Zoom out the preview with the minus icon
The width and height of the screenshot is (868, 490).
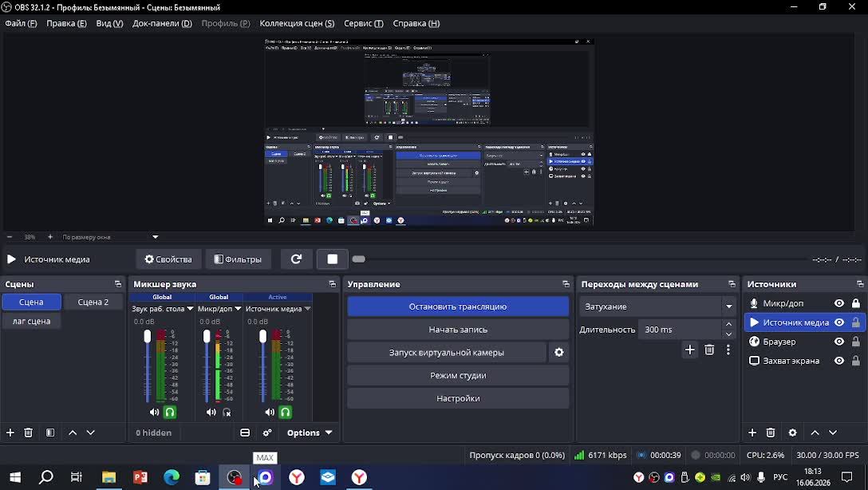click(x=10, y=237)
